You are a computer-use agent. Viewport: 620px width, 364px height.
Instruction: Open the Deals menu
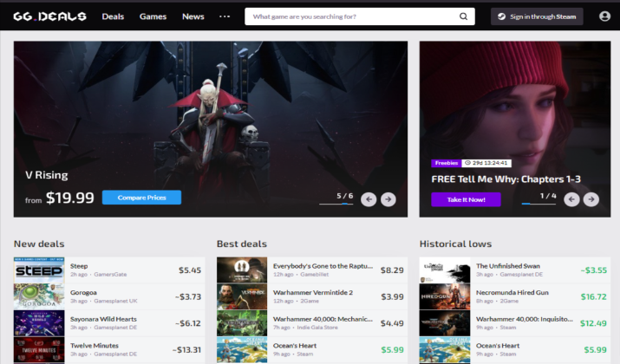coord(113,16)
